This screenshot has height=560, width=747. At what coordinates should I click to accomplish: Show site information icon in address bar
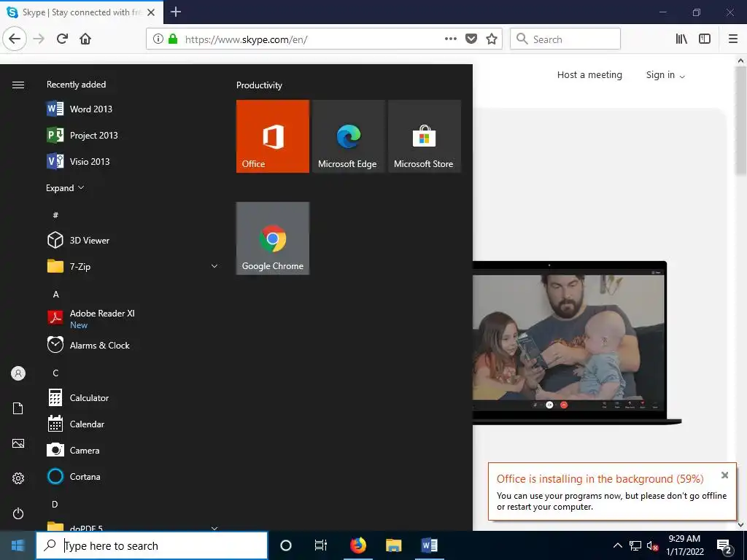pyautogui.click(x=158, y=39)
